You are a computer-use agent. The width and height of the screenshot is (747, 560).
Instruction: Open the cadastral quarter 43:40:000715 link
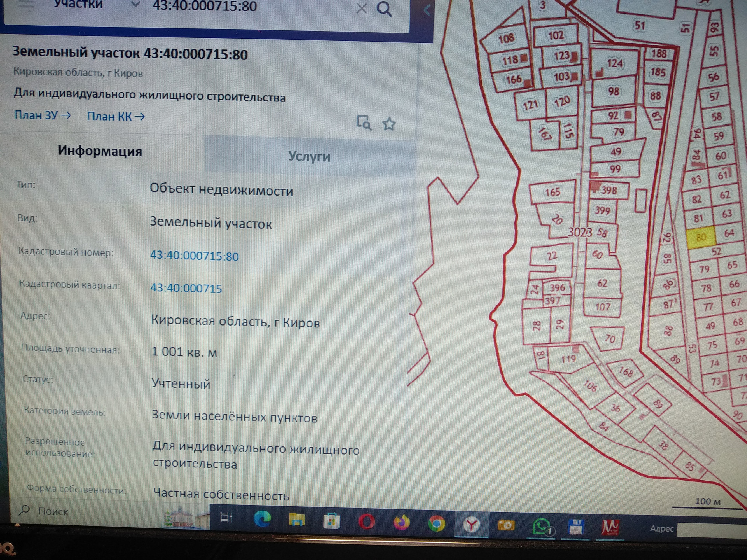[x=186, y=288]
